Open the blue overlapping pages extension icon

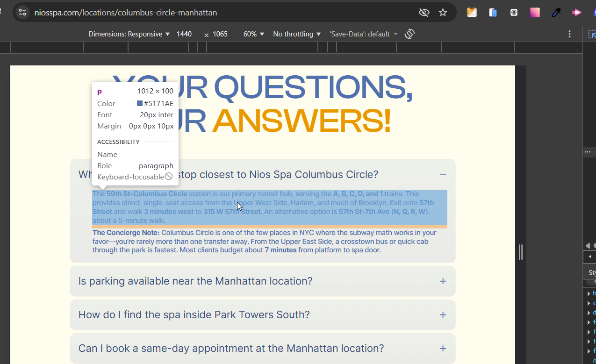pyautogui.click(x=493, y=13)
